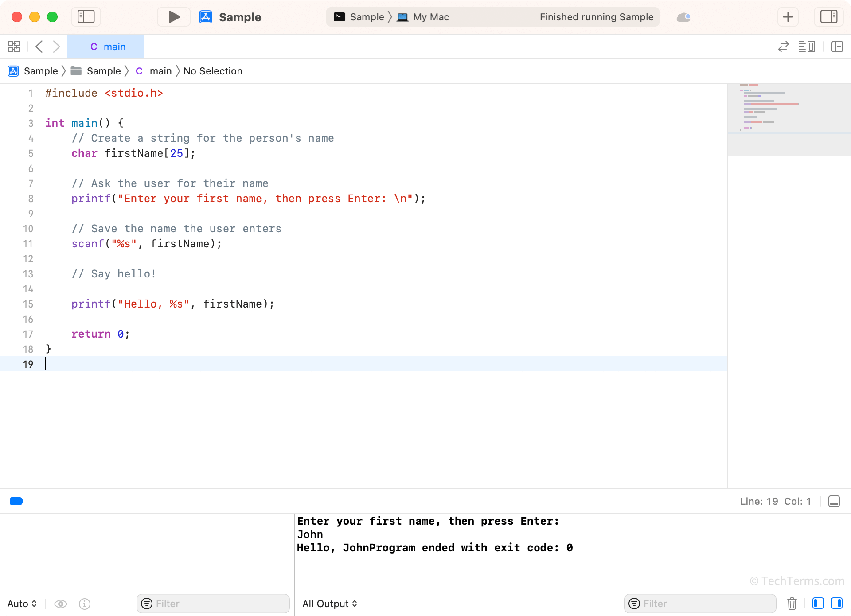Click 'return 0;' statement
Viewport: 851px width, 616px height.
point(101,334)
